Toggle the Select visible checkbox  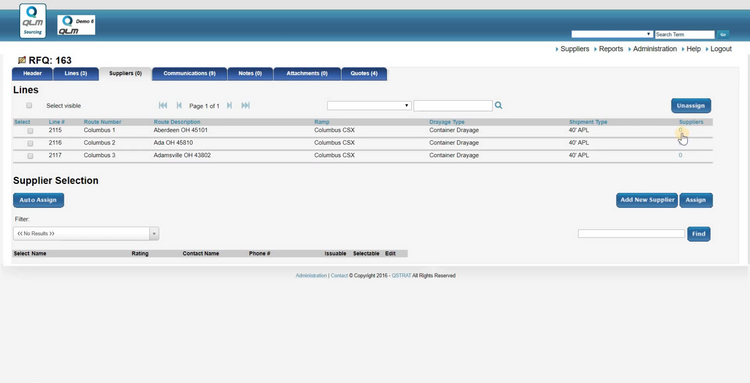tap(29, 105)
